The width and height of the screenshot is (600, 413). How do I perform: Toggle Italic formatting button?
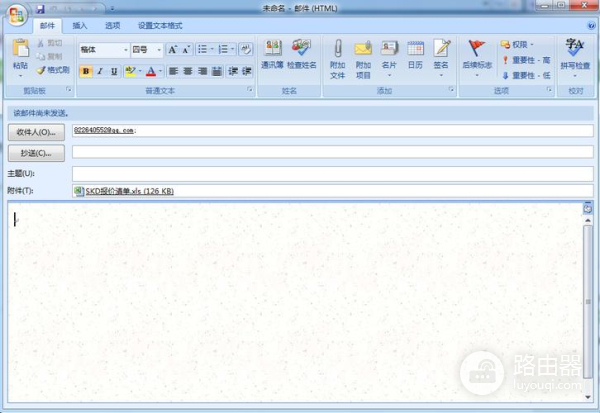coord(99,71)
